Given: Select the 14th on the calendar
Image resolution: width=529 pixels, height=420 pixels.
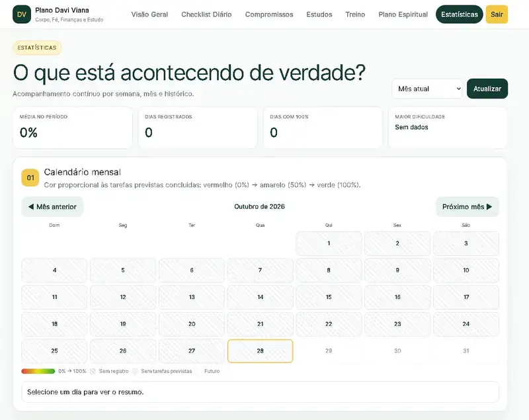Looking at the screenshot, I should tap(260, 297).
